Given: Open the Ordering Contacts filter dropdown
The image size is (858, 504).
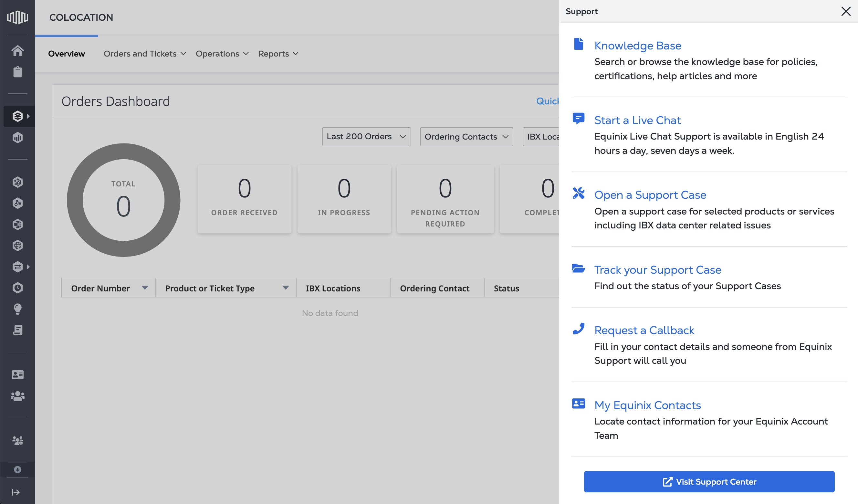Looking at the screenshot, I should (x=466, y=137).
